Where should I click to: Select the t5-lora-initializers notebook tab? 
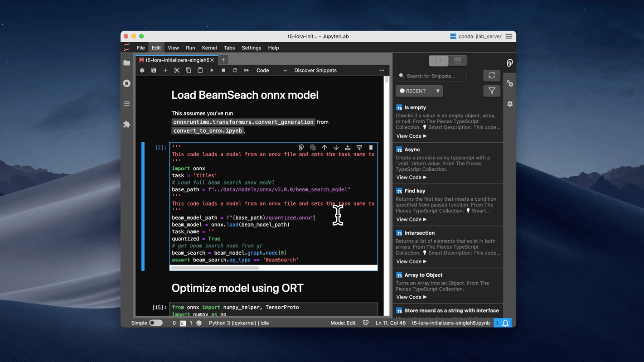point(177,60)
